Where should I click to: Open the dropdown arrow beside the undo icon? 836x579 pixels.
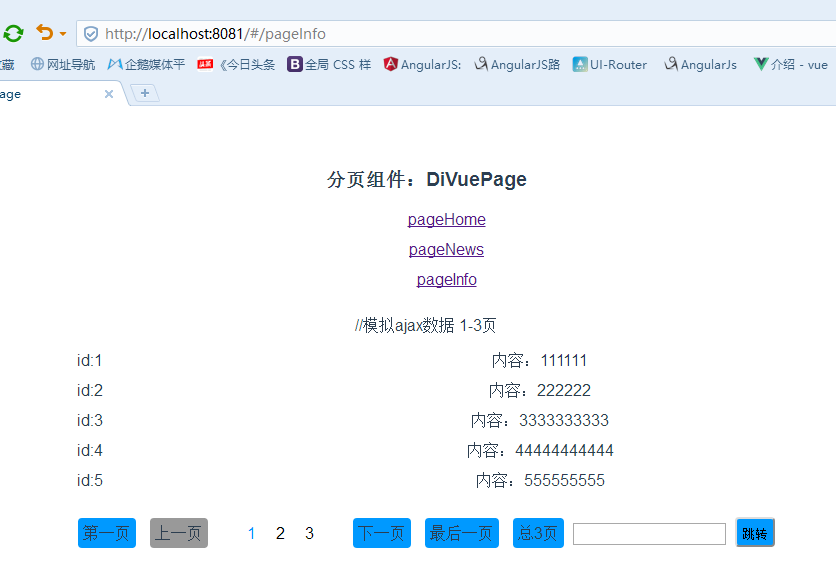[x=63, y=34]
